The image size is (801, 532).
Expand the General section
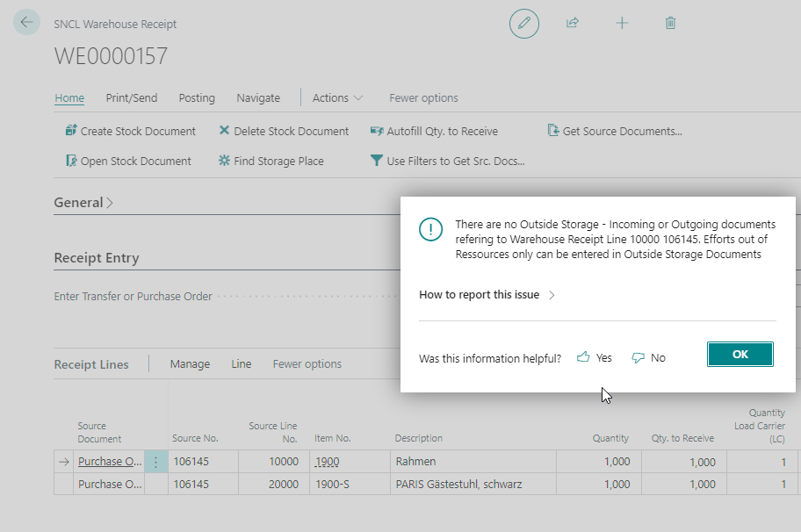(x=83, y=203)
